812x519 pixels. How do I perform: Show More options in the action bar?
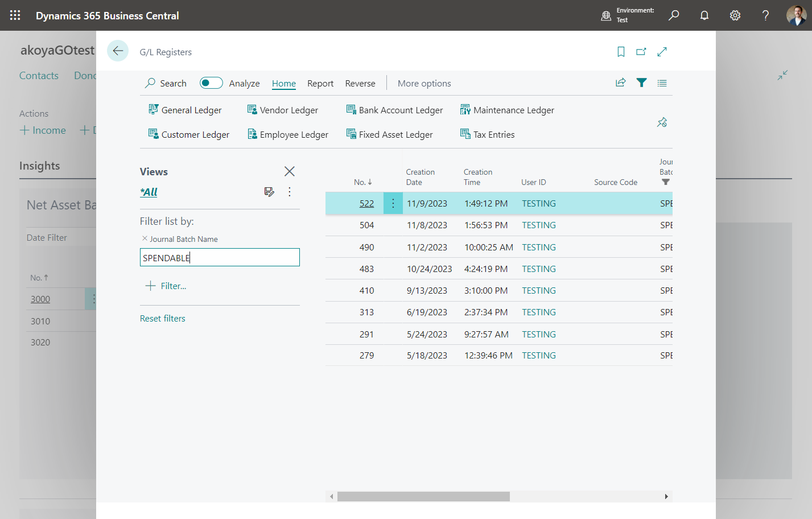[x=424, y=83]
